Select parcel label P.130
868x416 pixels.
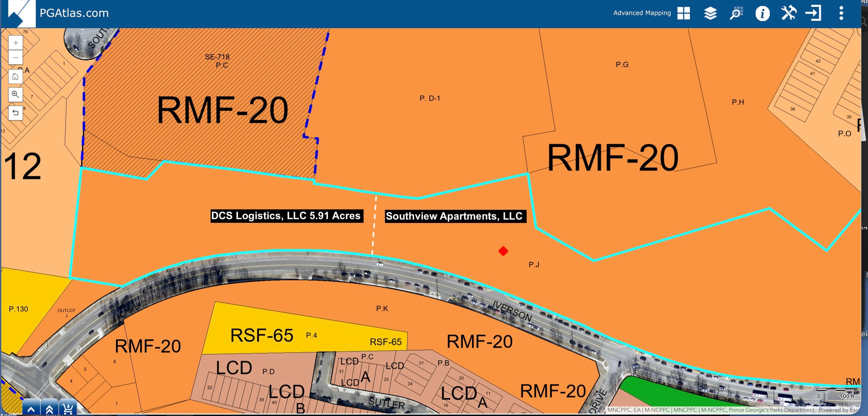(19, 309)
